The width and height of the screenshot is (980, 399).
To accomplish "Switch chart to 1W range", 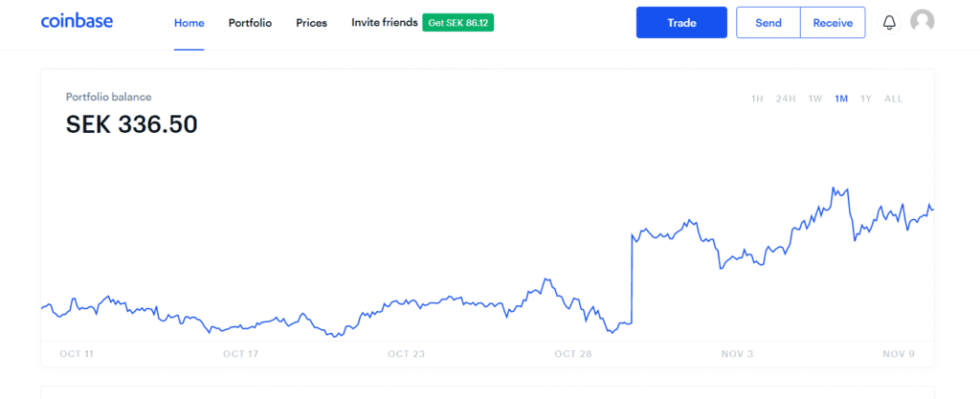I will pyautogui.click(x=815, y=99).
